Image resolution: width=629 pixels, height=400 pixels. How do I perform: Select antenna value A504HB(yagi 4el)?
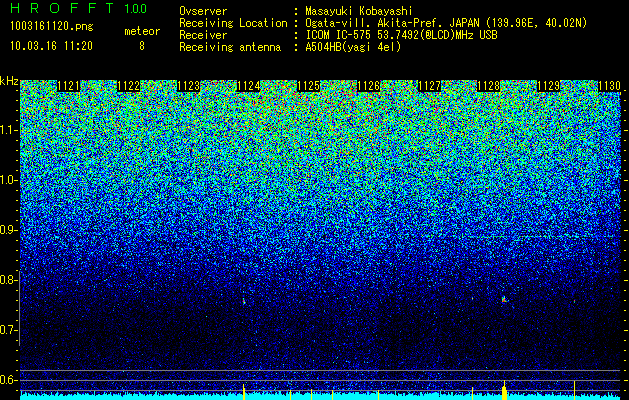coord(353,47)
